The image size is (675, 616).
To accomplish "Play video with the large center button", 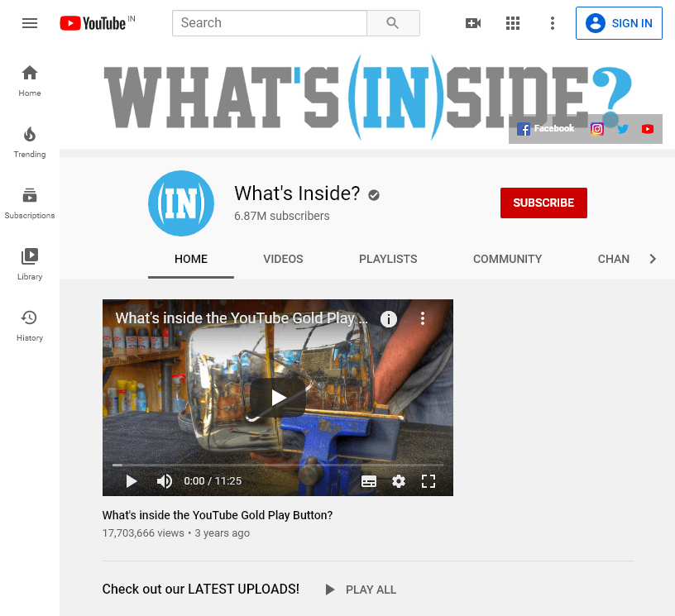I will tap(278, 398).
